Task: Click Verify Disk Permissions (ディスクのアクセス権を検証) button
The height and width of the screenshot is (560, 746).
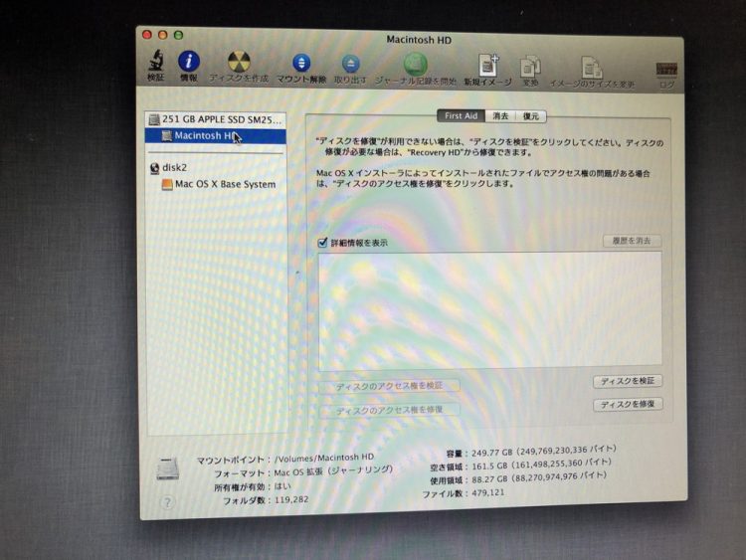Action: pyautogui.click(x=389, y=386)
